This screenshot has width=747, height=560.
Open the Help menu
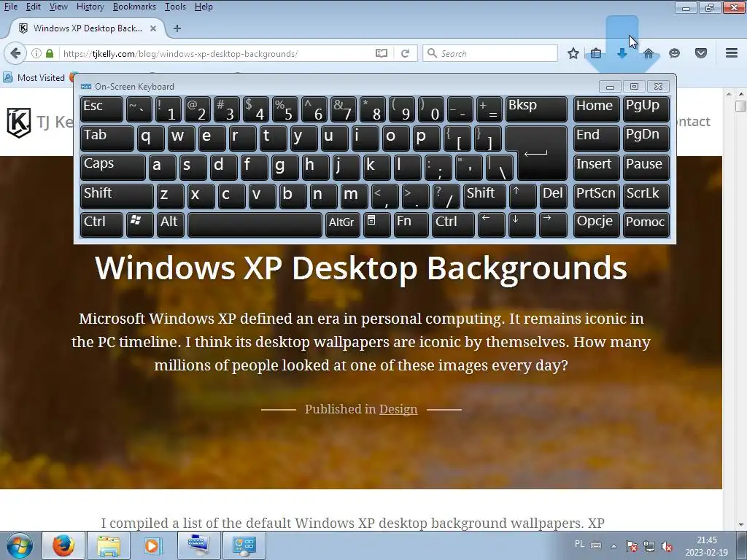(x=204, y=7)
